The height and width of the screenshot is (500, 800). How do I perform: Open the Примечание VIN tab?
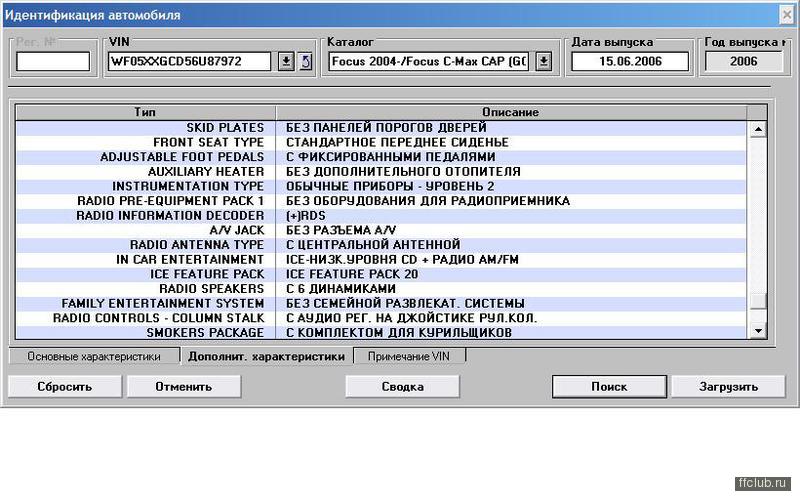point(409,357)
